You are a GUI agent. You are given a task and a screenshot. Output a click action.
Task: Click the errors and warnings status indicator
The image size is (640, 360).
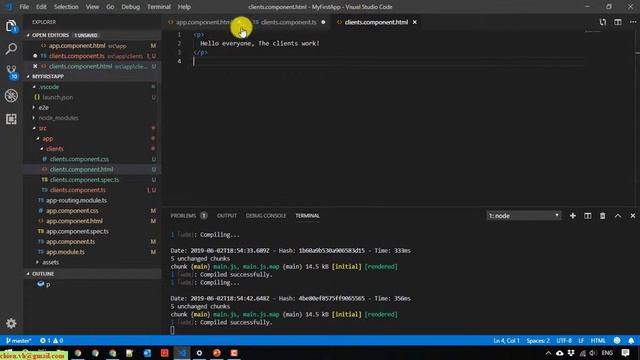(51, 340)
